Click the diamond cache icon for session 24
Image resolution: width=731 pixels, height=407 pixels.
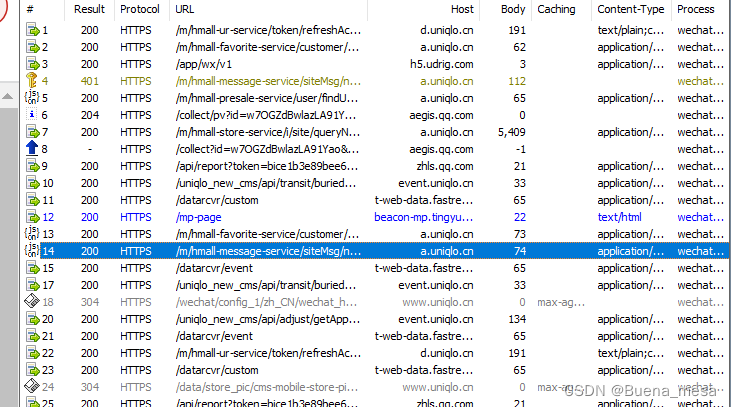(32, 386)
